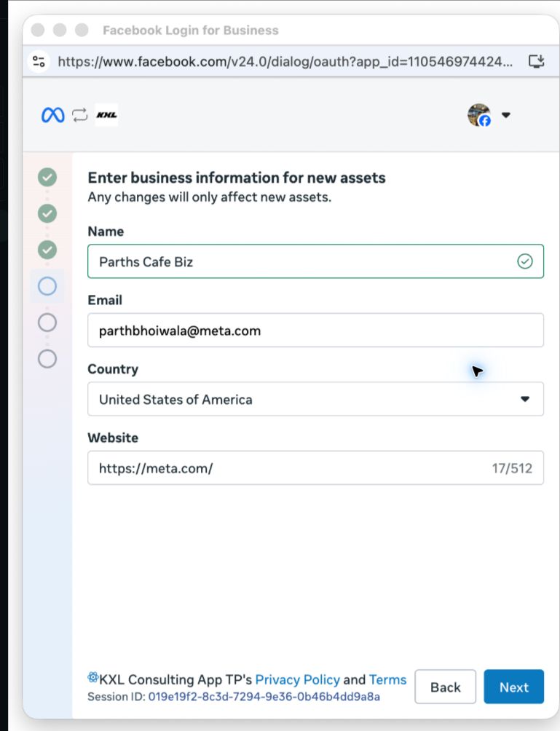Click the first completed step checkmark

(x=47, y=177)
